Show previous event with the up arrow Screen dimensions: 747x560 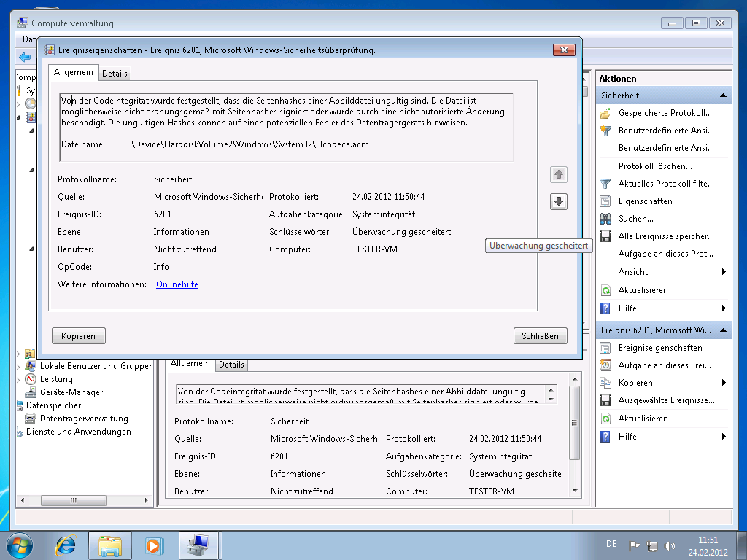[559, 175]
